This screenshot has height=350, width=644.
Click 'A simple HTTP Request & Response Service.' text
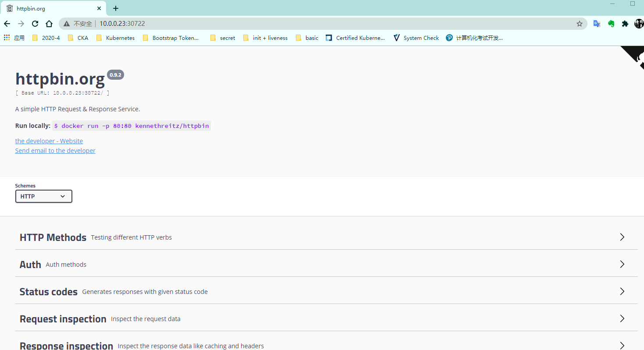click(x=78, y=109)
